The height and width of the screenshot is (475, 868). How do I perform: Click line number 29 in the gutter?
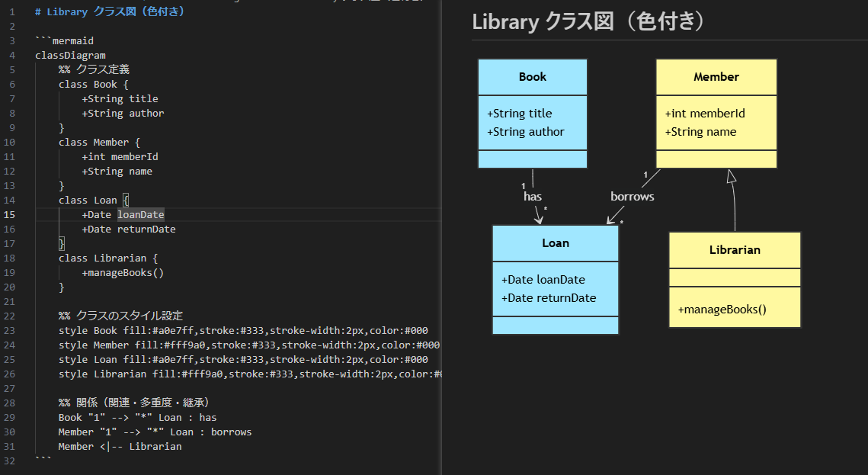pos(10,417)
